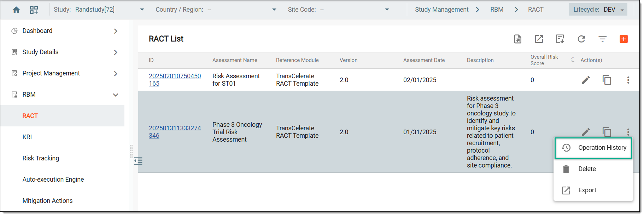This screenshot has width=644, height=216.
Task: Collapse sidebar with the indent icon
Action: [138, 161]
